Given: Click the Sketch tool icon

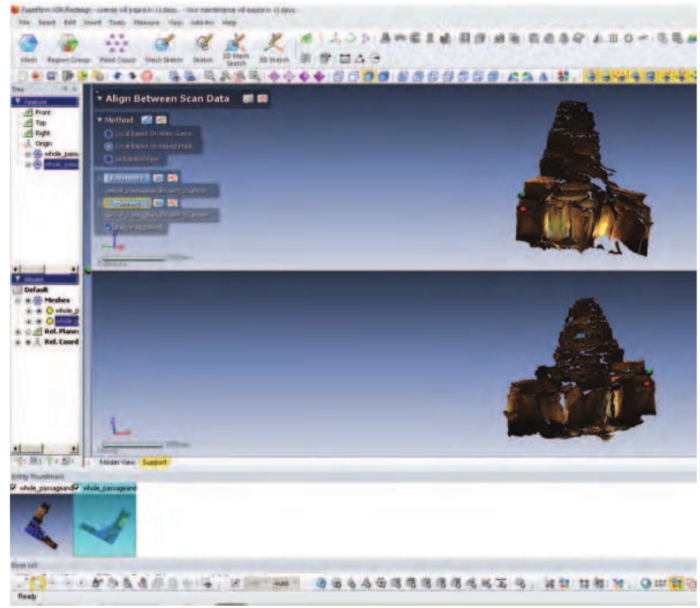Looking at the screenshot, I should (203, 45).
